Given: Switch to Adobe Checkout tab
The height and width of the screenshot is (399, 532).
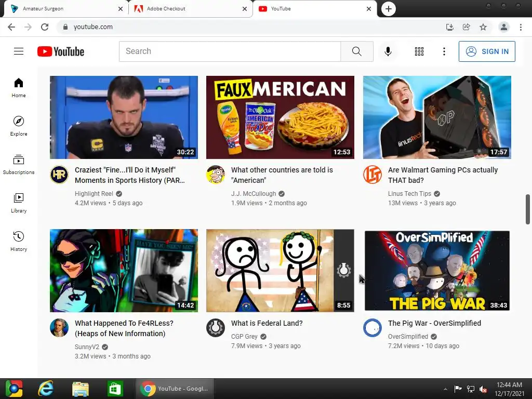Looking at the screenshot, I should click(190, 9).
